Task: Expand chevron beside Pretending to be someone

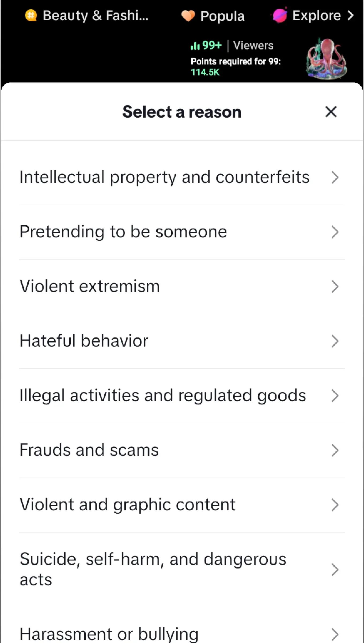Action: click(335, 232)
